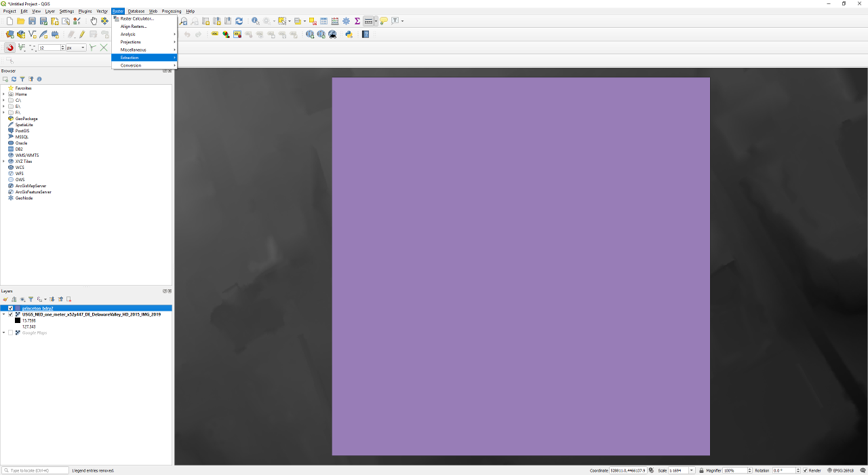Expand the C:\ drive in Browser
868x475 pixels.
[3, 100]
